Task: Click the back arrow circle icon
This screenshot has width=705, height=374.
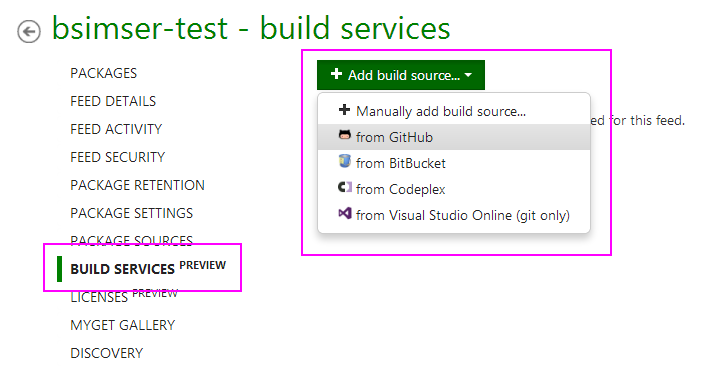Action: tap(29, 32)
